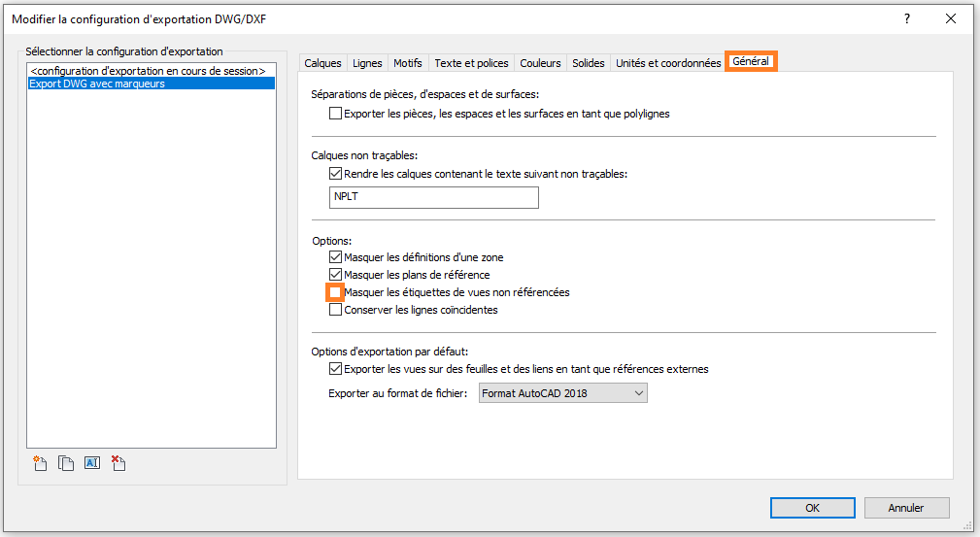Click the duplicate export configuration icon
980x537 pixels.
[x=66, y=463]
